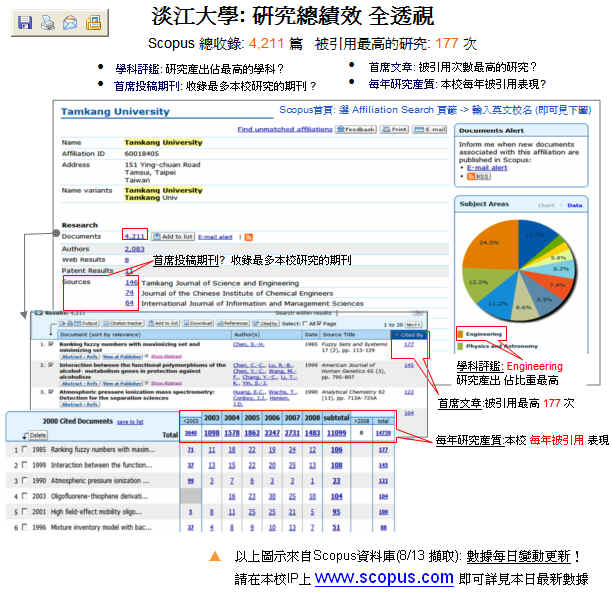Click 2007 total citations 2731 link

292,433
